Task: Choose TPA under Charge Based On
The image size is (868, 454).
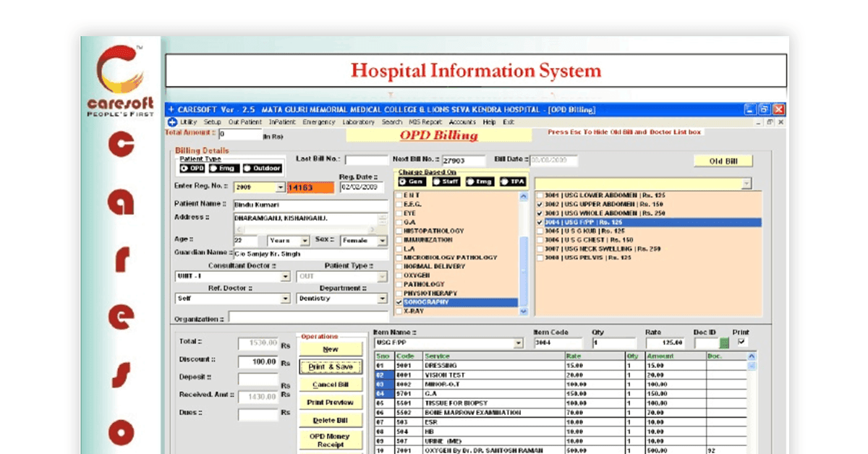Action: tap(513, 181)
